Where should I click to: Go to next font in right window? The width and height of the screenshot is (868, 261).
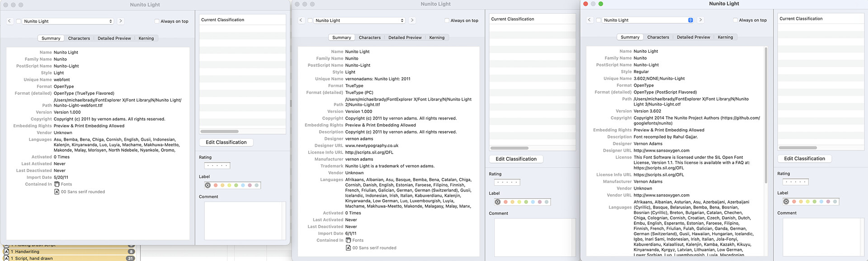[700, 20]
